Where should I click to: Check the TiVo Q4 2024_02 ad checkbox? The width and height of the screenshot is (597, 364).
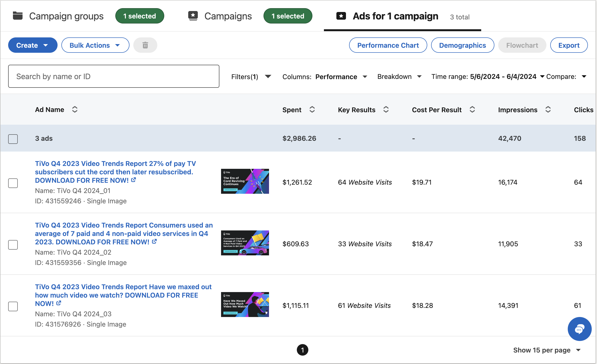13,245
